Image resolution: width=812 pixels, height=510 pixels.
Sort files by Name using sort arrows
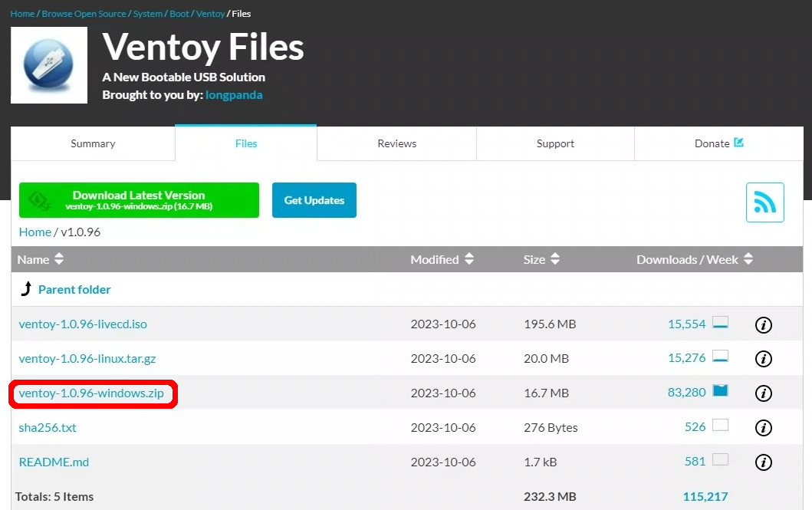[58, 259]
